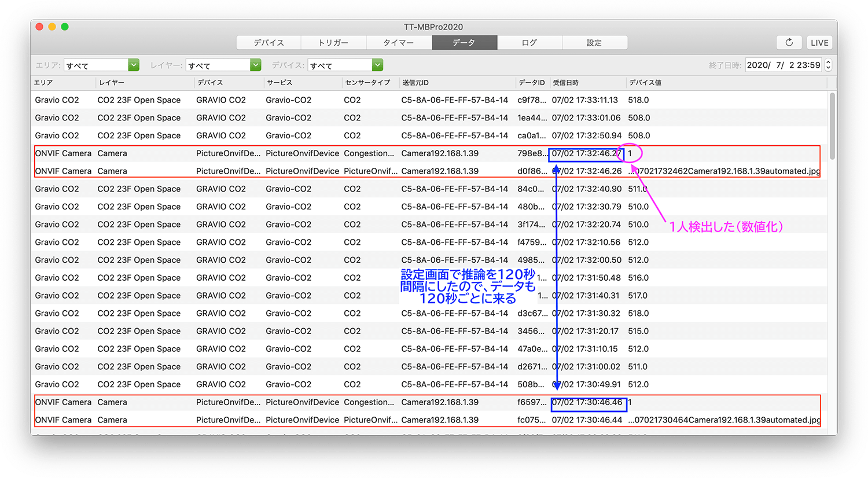Click the window close button
This screenshot has height=478, width=868.
coord(39,27)
